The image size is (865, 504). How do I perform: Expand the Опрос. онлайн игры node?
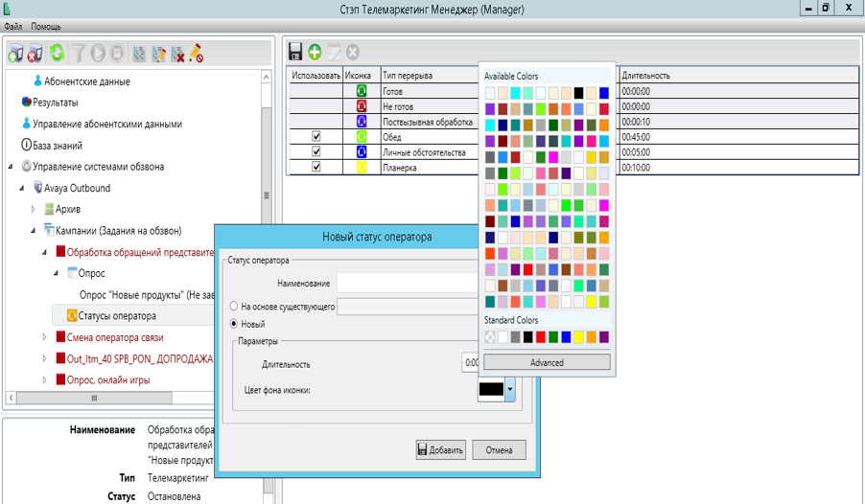pyautogui.click(x=45, y=379)
